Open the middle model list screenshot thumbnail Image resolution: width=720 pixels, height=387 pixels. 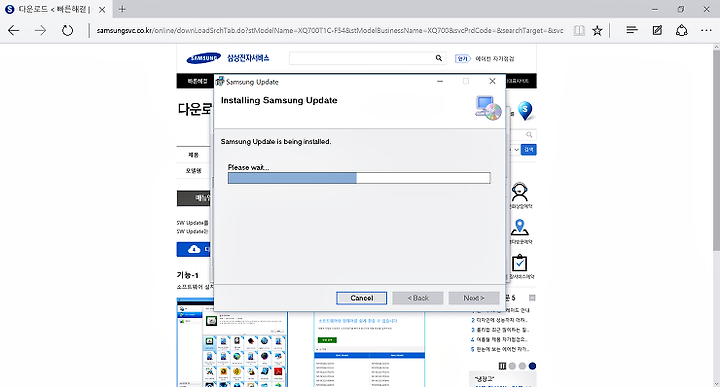[370, 349]
